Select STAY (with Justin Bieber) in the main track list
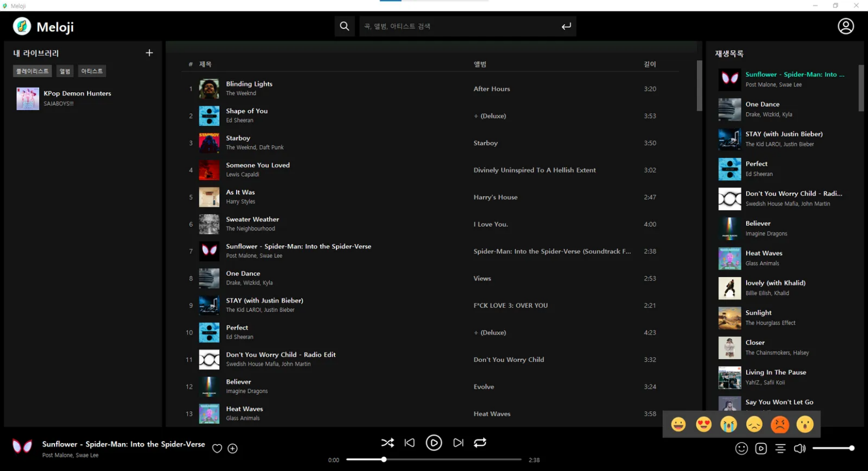Screen dimensions: 868x471 pos(264,301)
